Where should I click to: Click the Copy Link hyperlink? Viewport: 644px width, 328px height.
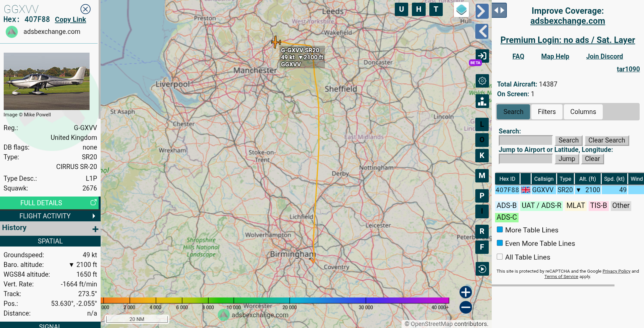(x=70, y=19)
